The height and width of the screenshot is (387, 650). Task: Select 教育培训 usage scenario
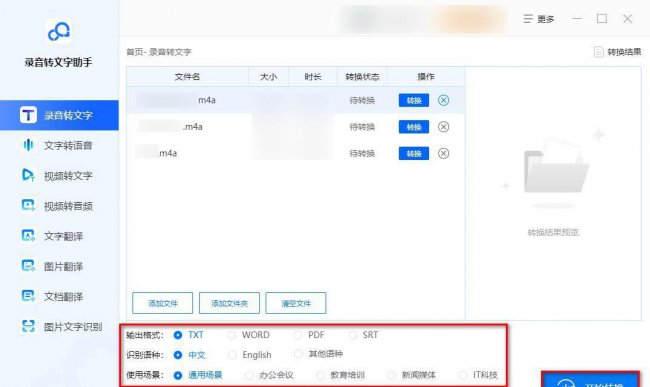pyautogui.click(x=340, y=375)
